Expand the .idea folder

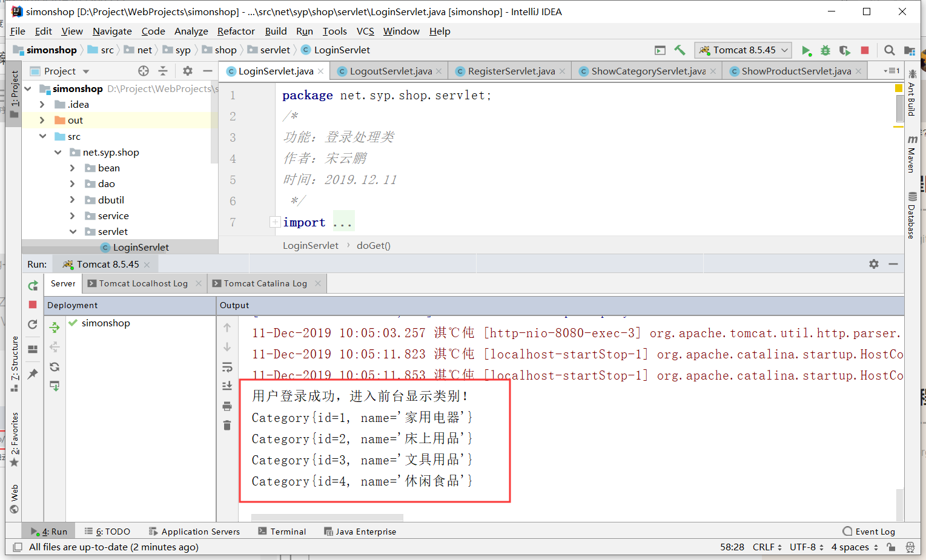[x=42, y=104]
